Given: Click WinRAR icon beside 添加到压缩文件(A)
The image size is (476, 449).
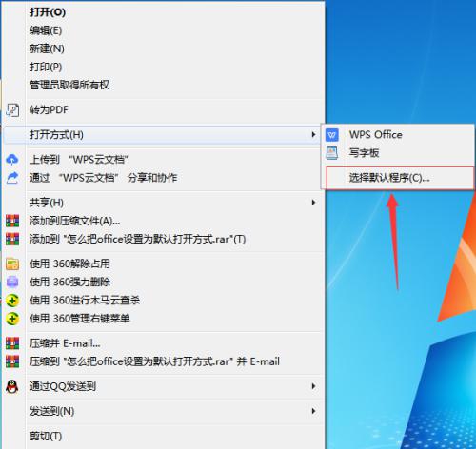Looking at the screenshot, I should (x=12, y=221).
